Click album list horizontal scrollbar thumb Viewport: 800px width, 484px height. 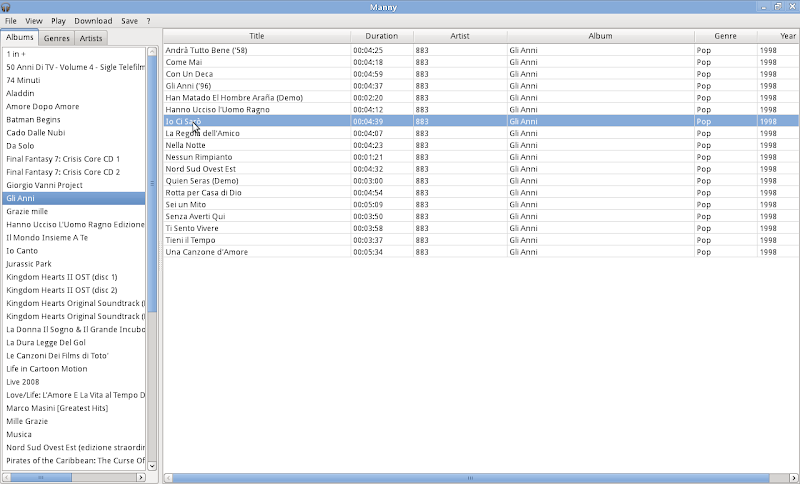click(x=41, y=477)
